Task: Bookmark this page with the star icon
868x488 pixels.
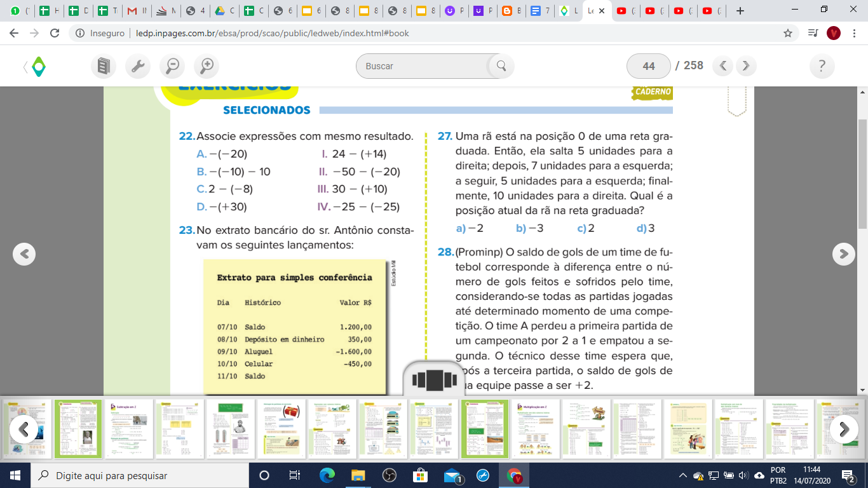Action: [788, 33]
